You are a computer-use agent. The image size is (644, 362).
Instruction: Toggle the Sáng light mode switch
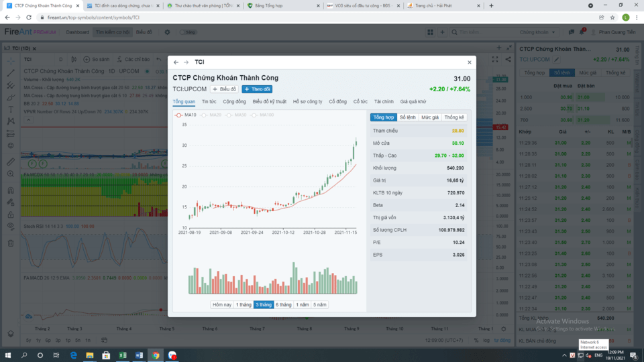click(188, 32)
